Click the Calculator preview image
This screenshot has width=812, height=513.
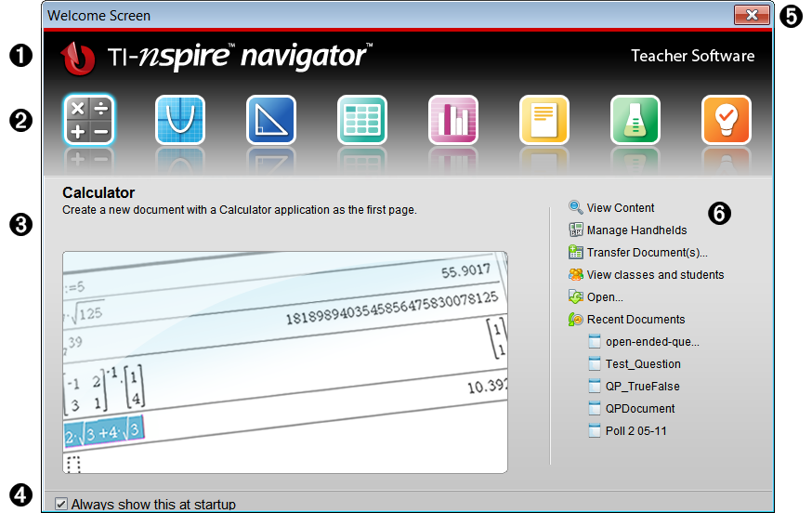[x=285, y=362]
